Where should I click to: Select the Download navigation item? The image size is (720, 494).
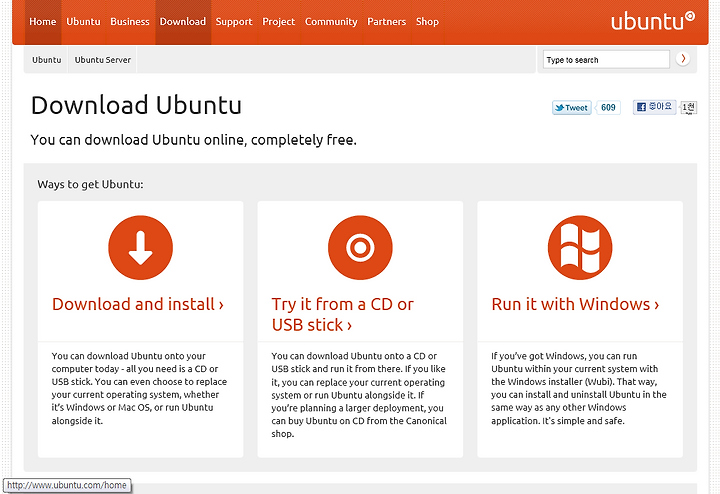coord(183,22)
